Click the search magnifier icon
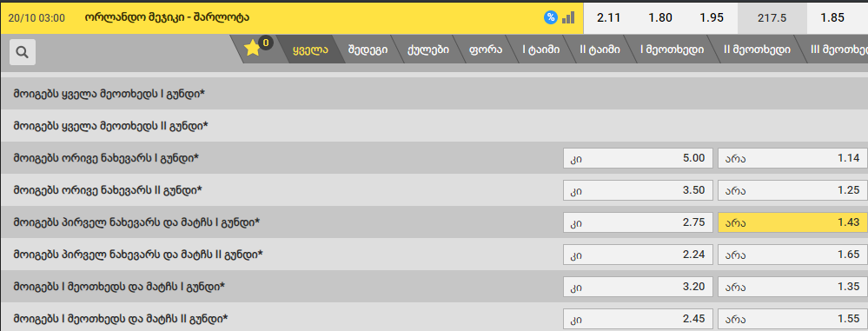This screenshot has height=331, width=868. pyautogui.click(x=22, y=53)
